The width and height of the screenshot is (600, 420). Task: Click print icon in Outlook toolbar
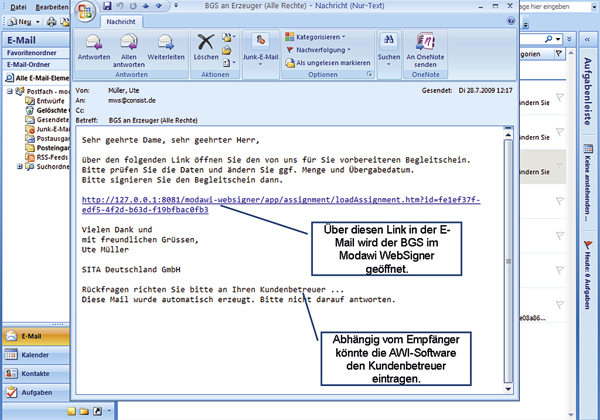[x=51, y=22]
